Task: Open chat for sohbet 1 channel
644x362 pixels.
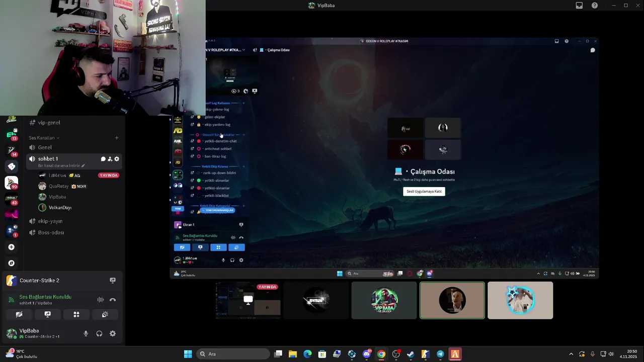Action: click(x=103, y=159)
